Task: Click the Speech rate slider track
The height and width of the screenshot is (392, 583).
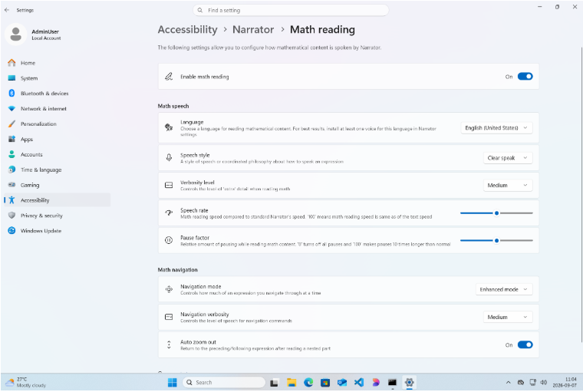Action: [x=496, y=213]
